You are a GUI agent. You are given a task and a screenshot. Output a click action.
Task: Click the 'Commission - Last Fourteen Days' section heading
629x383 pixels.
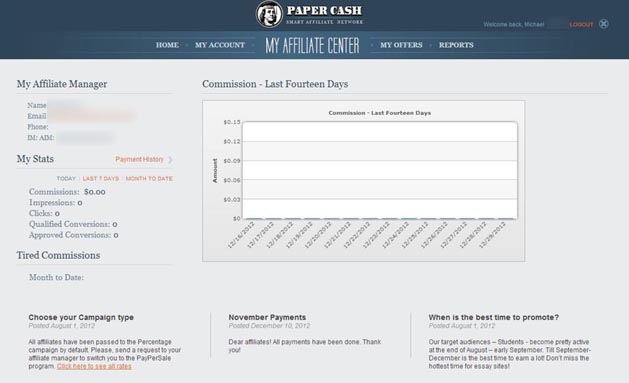click(x=275, y=84)
